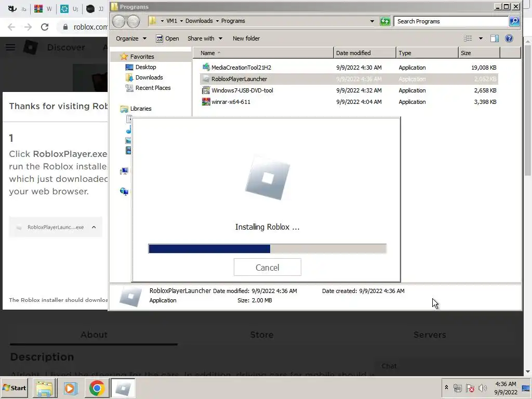Image resolution: width=532 pixels, height=399 pixels.
Task: Open Windows Media Player from taskbar
Action: point(70,388)
